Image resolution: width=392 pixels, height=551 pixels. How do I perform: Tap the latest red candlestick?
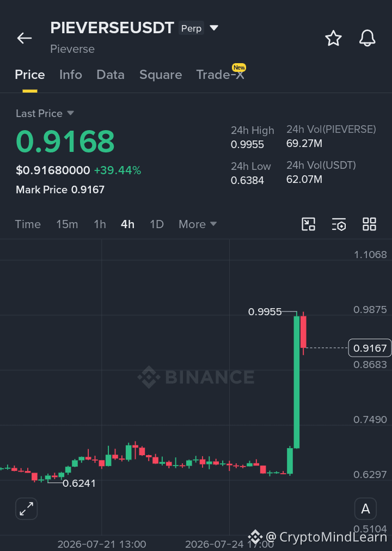point(303,332)
